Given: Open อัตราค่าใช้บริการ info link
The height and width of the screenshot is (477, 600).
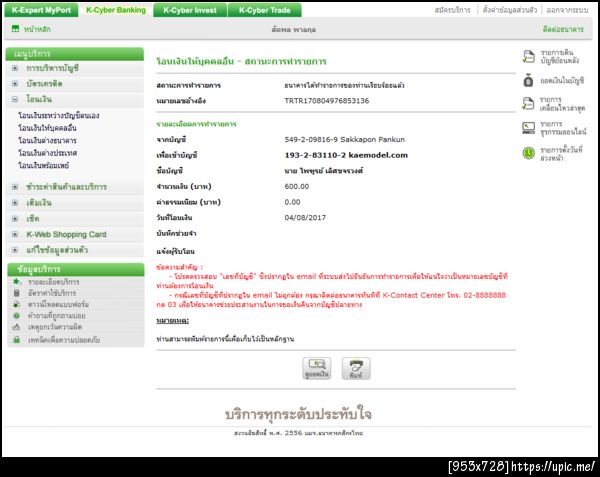Looking at the screenshot, I should [x=52, y=293].
